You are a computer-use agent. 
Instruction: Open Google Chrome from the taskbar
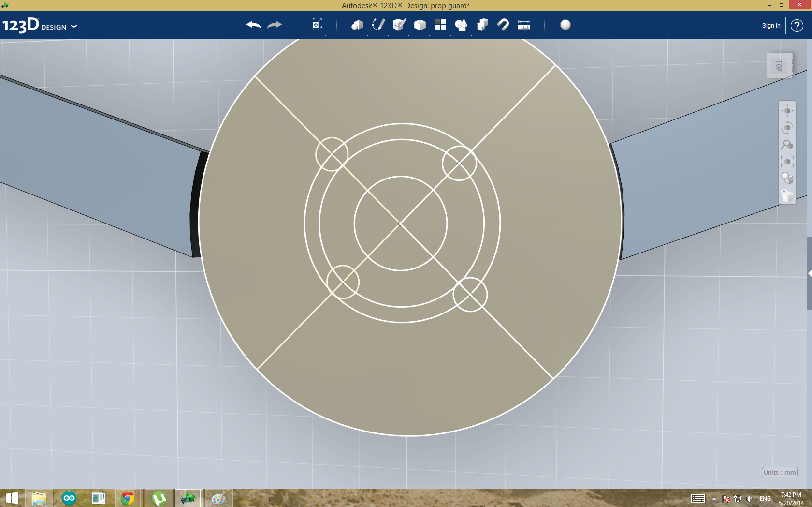128,498
